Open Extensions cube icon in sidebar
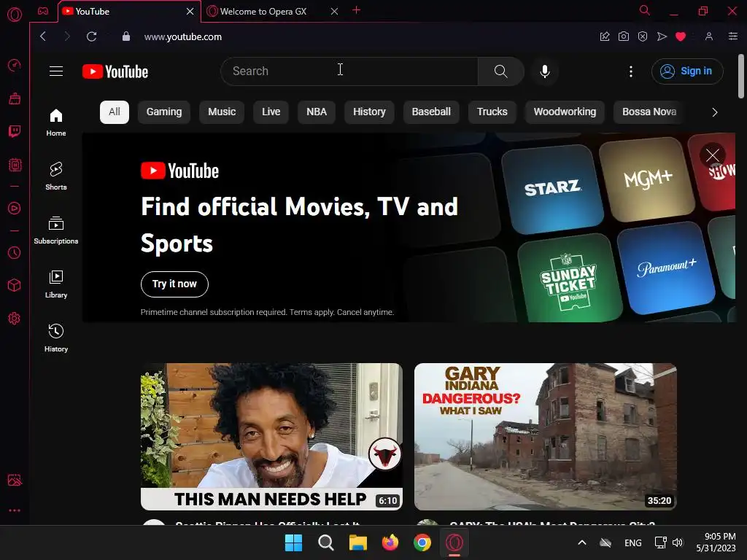 click(15, 285)
